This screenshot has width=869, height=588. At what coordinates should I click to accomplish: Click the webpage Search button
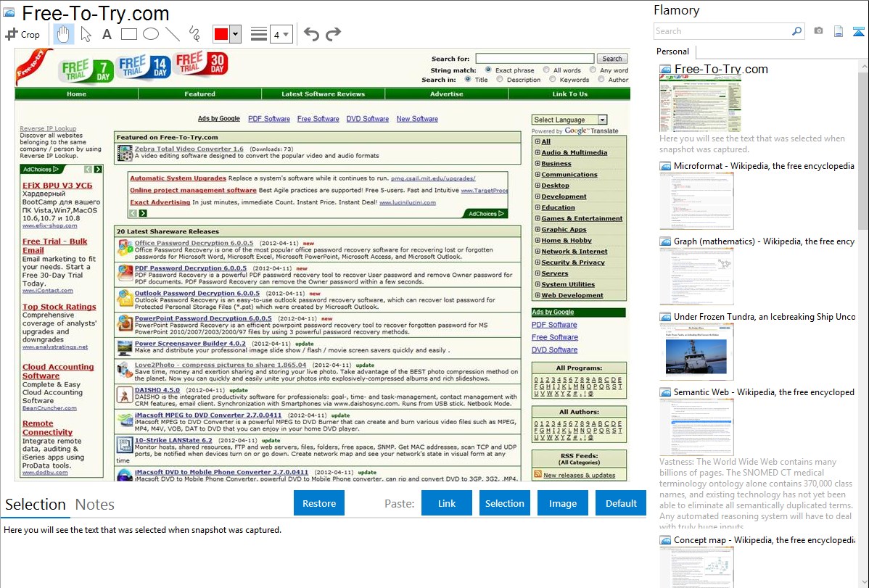click(612, 59)
